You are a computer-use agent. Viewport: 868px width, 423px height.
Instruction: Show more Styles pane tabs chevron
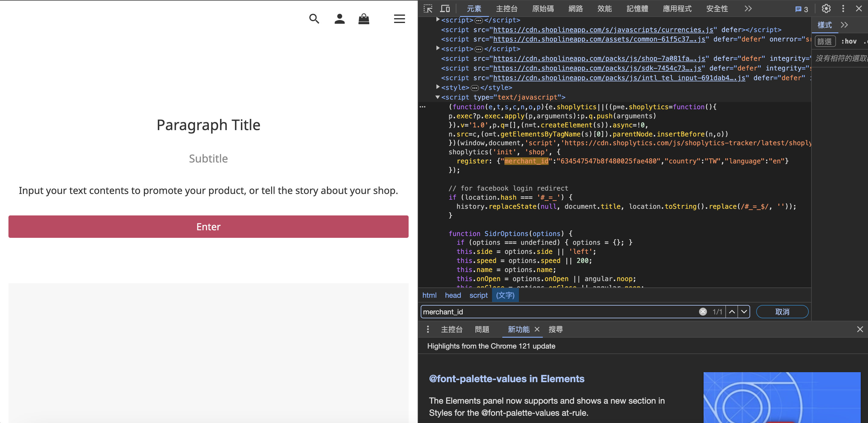844,25
